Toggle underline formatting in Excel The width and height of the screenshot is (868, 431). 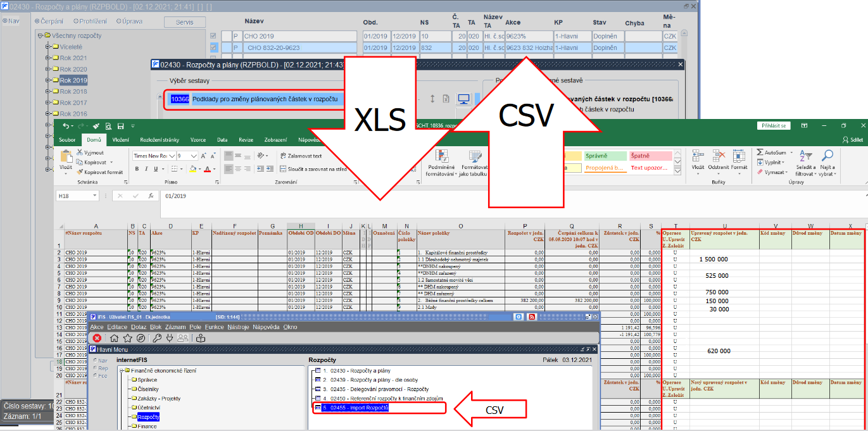[x=156, y=169]
